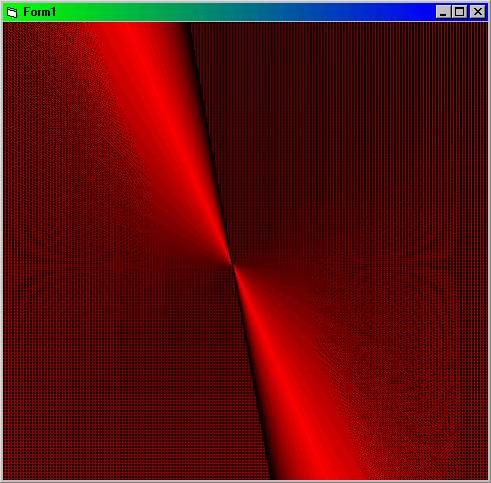The image size is (491, 483).
Task: Click the bottom window border of Form1
Action: pos(245,481)
